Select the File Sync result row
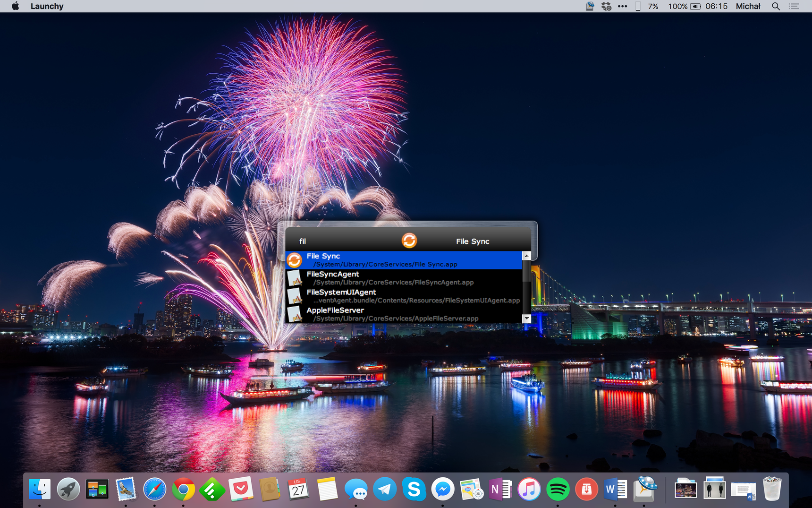Image resolution: width=812 pixels, height=508 pixels. pyautogui.click(x=404, y=260)
